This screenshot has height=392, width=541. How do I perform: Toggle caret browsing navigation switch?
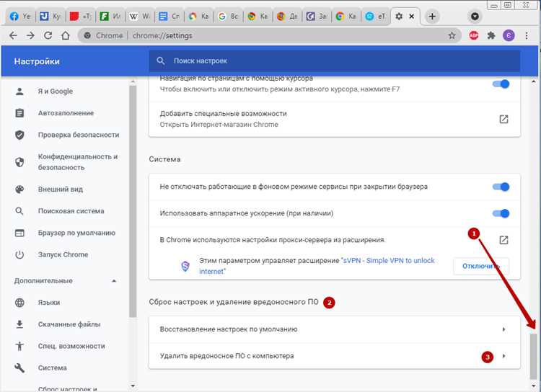pyautogui.click(x=501, y=84)
